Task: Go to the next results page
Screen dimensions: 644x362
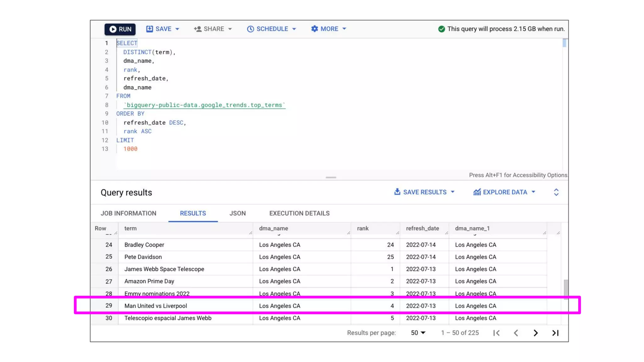Action: tap(536, 333)
